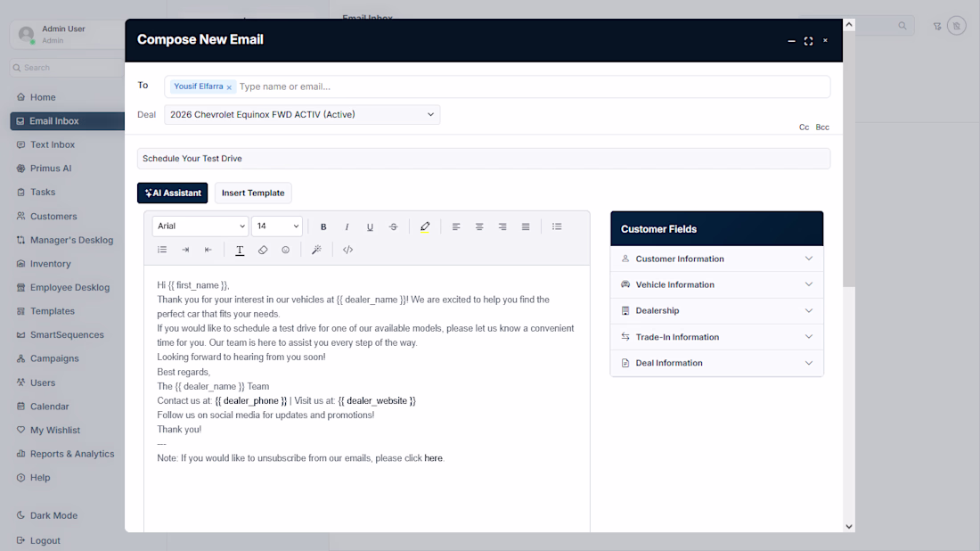Toggle italic formatting in editor toolbar
This screenshot has height=551, width=980.
click(x=347, y=226)
